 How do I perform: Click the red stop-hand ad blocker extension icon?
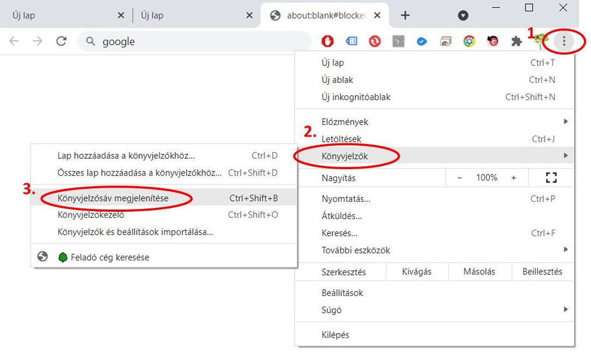point(327,41)
